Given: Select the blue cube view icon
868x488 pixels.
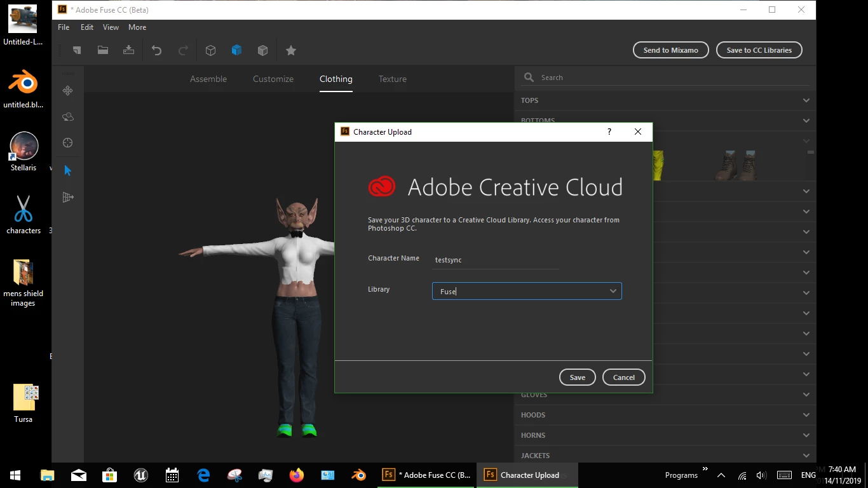Looking at the screenshot, I should tap(236, 50).
